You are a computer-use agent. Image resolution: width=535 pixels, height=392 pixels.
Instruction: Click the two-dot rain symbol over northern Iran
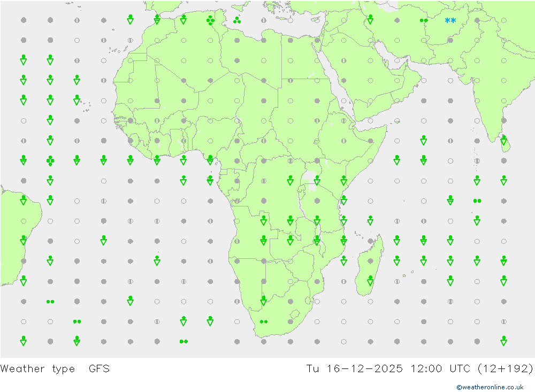click(x=424, y=20)
